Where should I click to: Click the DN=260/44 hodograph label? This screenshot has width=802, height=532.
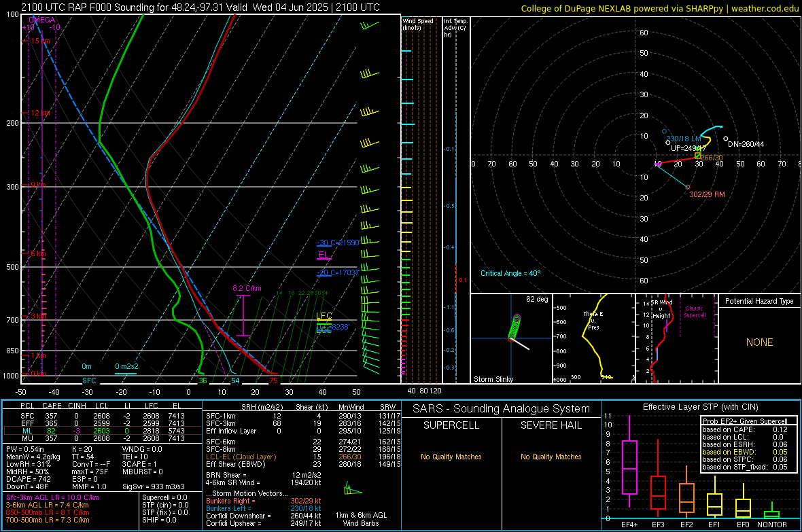746,144
